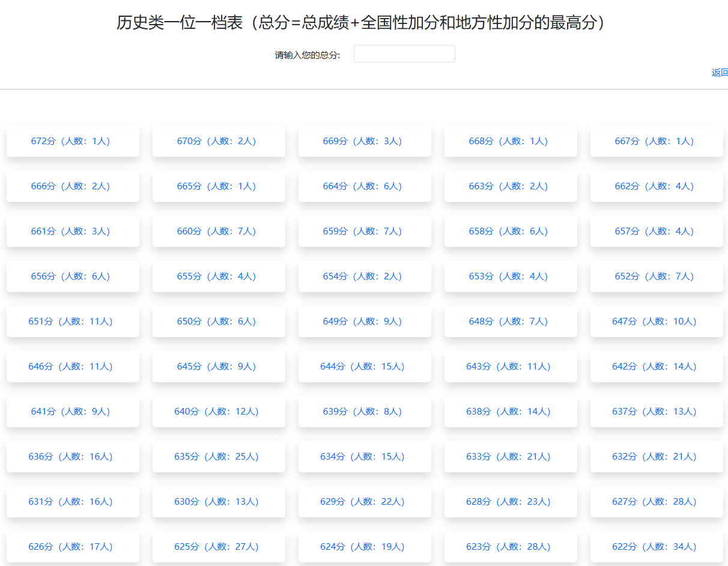The width and height of the screenshot is (728, 566).
Task: Select the 665分 card
Action: (219, 186)
